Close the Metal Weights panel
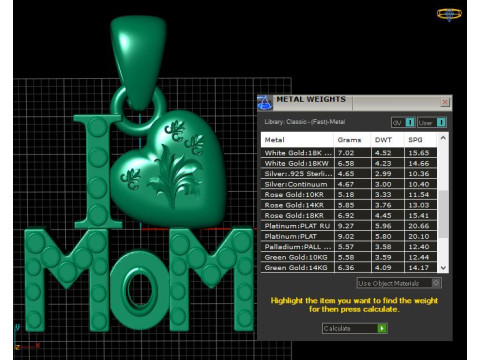Viewport: 480px width, 360px height. (445, 102)
